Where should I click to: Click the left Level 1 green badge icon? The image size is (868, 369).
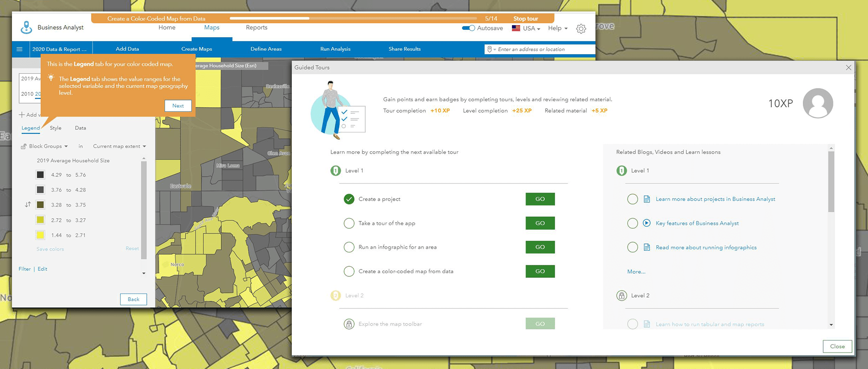(336, 171)
